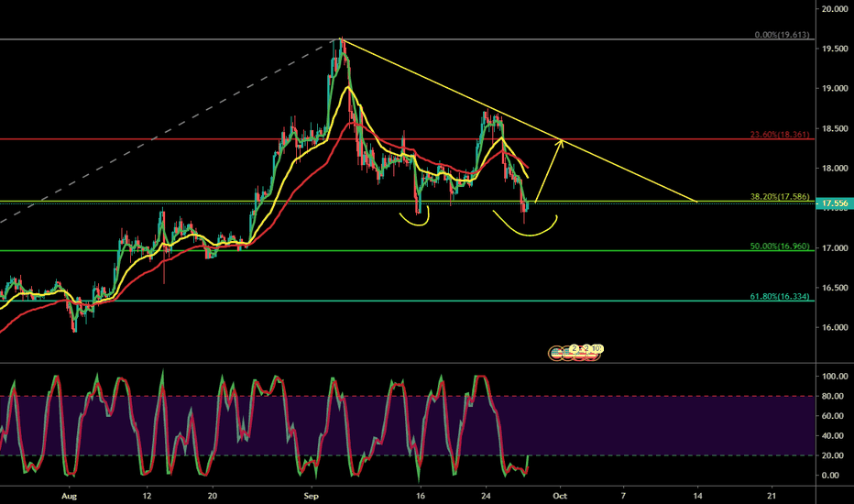Select the 50.00%(16.960) Fibonacci label
Image resolution: width=854 pixels, height=504 pixels.
coord(780,247)
